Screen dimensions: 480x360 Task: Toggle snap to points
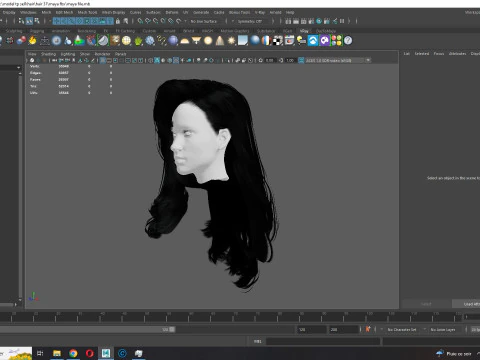[156, 21]
